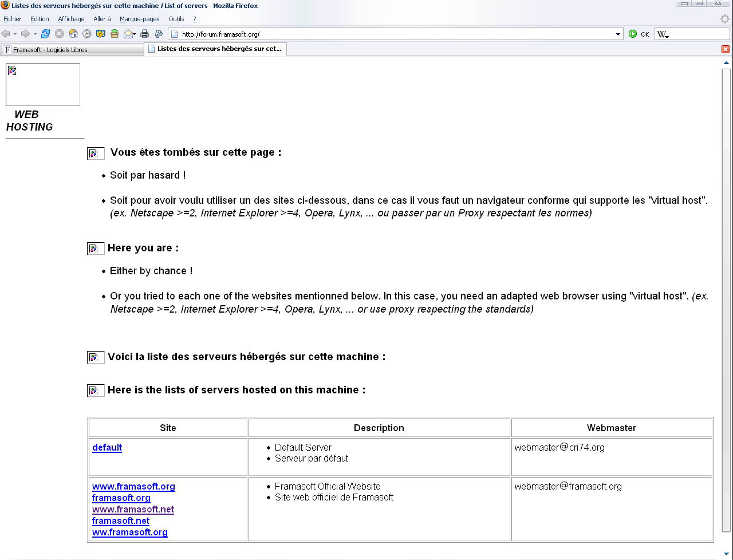Open the Aller à menu

pyautogui.click(x=102, y=19)
